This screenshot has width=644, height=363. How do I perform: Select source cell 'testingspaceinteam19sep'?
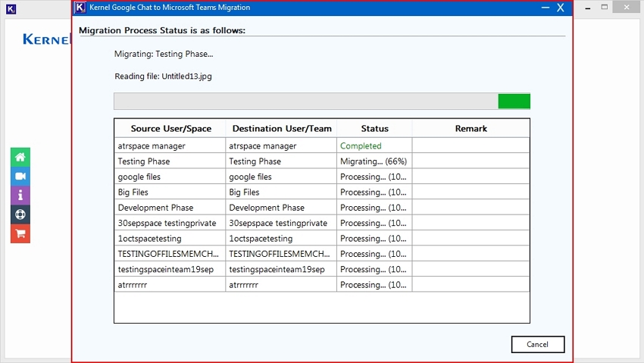coord(170,269)
